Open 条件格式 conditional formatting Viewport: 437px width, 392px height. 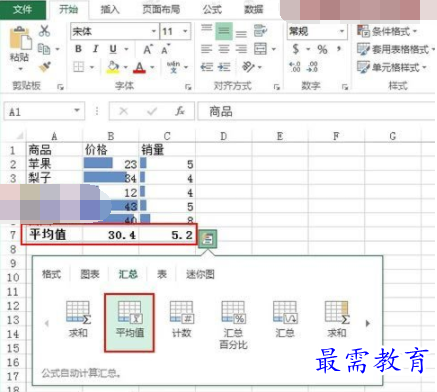coord(387,31)
